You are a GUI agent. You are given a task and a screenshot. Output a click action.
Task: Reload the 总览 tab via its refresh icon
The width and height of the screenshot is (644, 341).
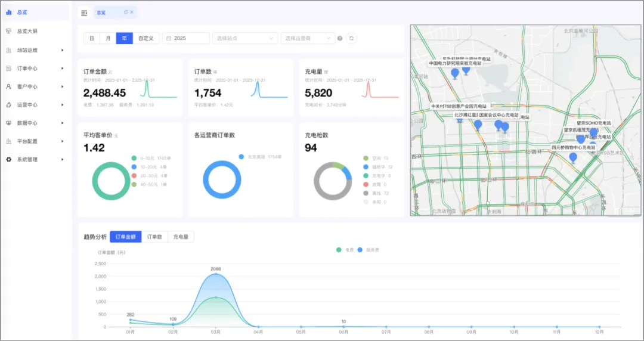[x=126, y=13]
